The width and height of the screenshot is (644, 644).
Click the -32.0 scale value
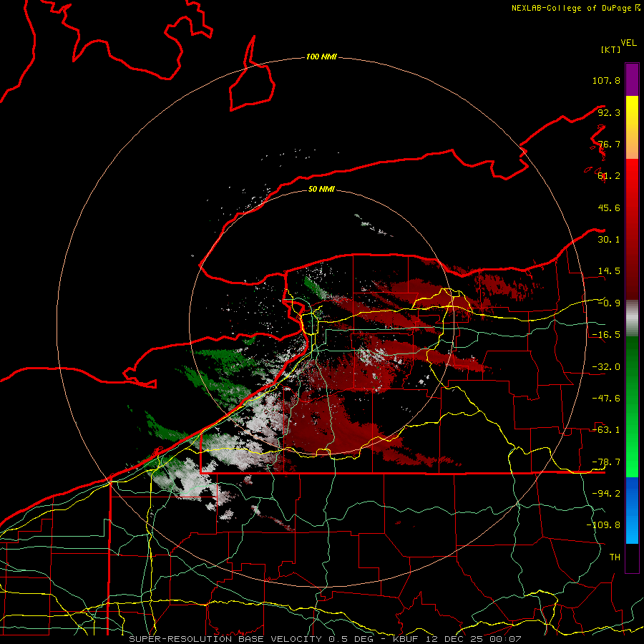point(606,367)
